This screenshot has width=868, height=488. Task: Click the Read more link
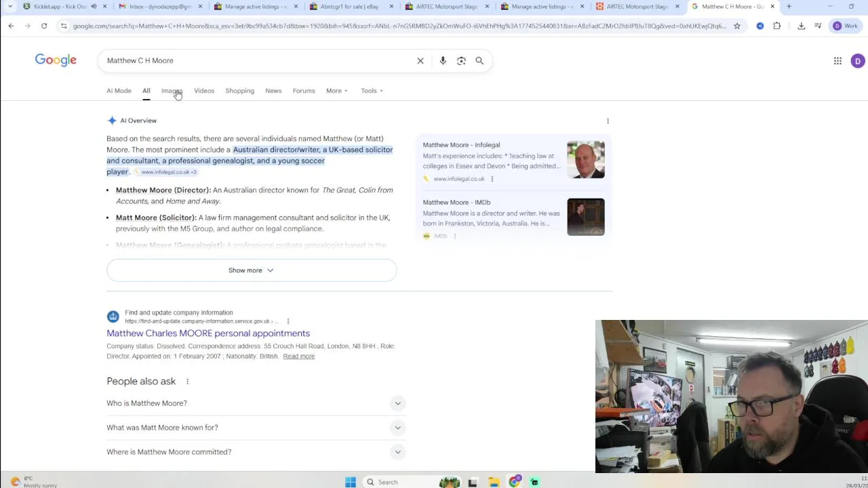(299, 357)
